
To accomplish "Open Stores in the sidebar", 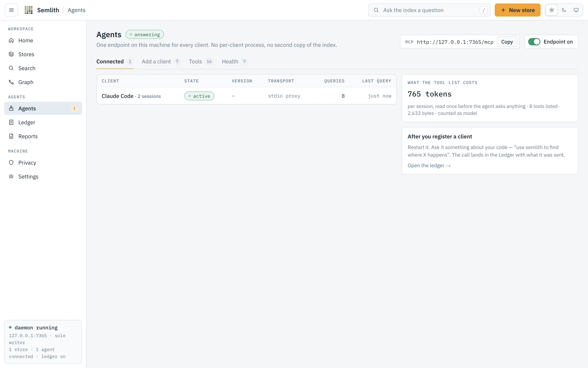I will click(43, 54).
